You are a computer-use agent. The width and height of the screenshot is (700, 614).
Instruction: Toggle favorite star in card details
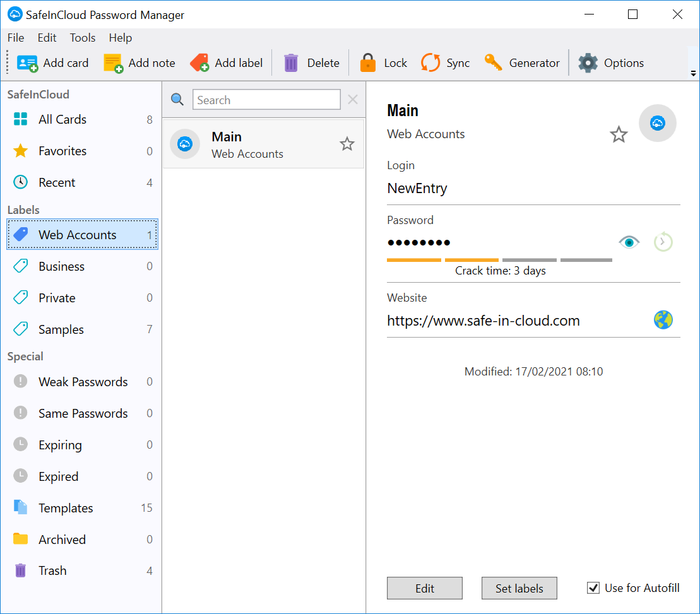[x=619, y=134]
